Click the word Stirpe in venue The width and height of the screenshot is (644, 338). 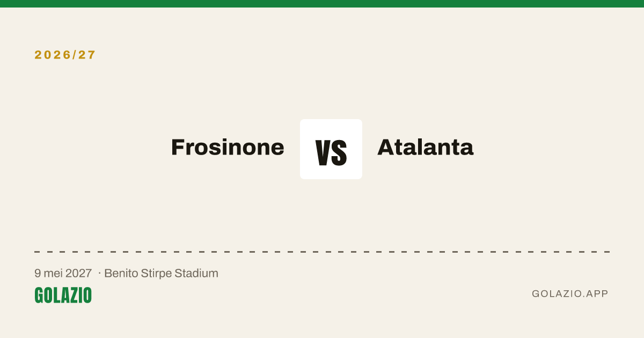[157, 273]
